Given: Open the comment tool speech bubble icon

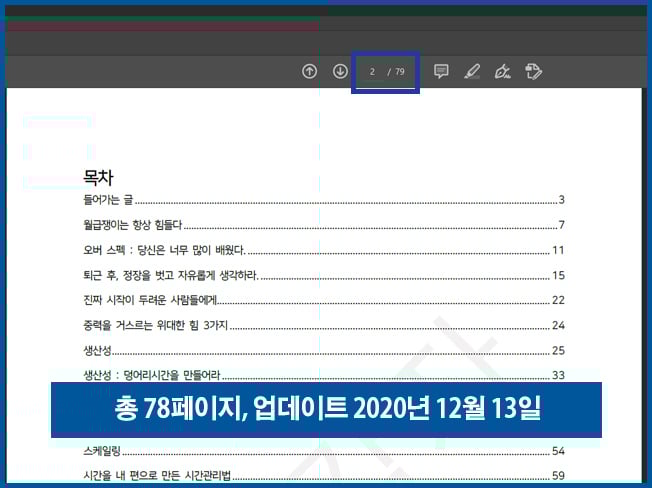Looking at the screenshot, I should (x=441, y=71).
